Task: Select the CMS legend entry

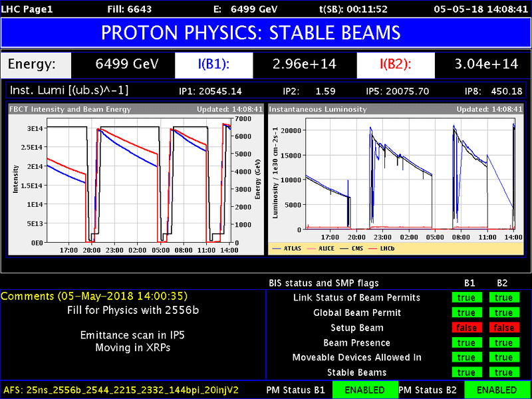Action: (x=352, y=248)
